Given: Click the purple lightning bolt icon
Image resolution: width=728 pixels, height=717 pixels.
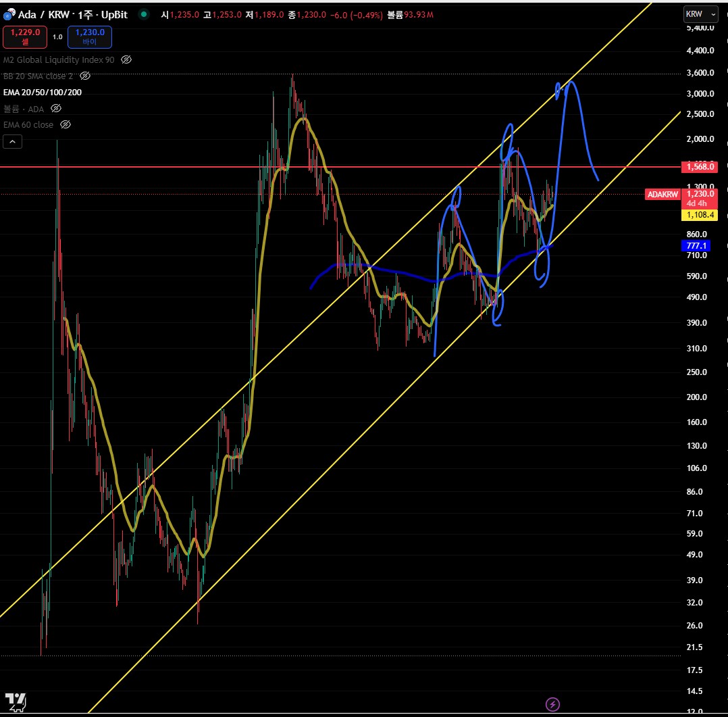Looking at the screenshot, I should (x=552, y=704).
